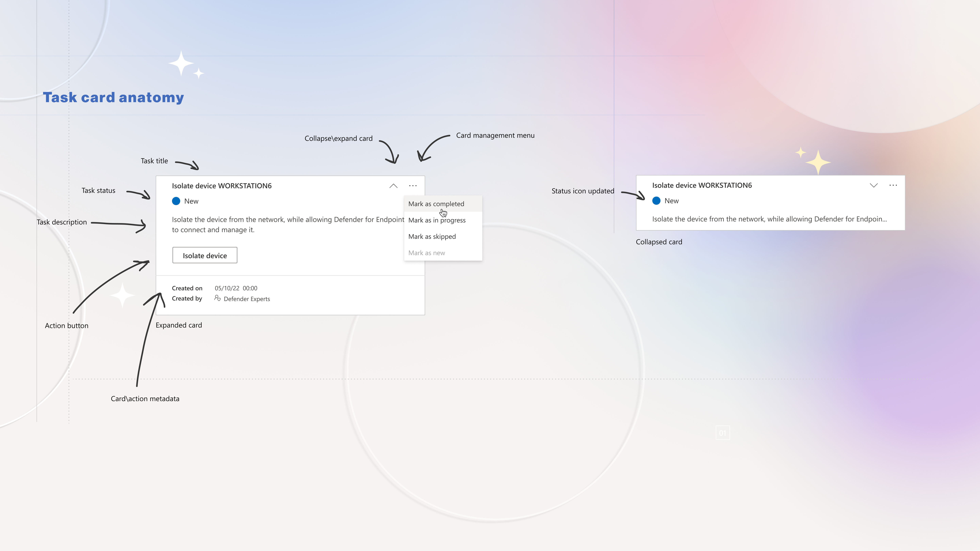Click the Defender Experts creator name
Image resolution: width=980 pixels, height=551 pixels.
click(247, 299)
